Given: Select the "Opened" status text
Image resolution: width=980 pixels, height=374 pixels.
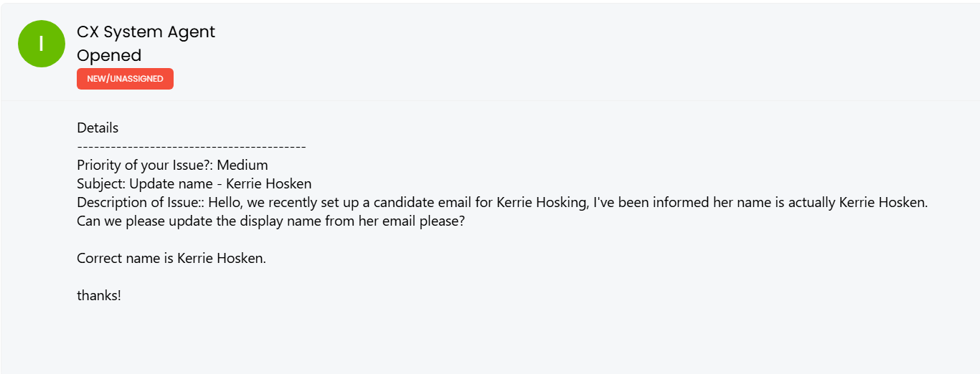Looking at the screenshot, I should 109,55.
